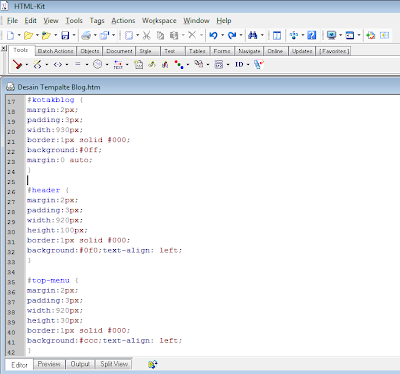Image resolution: width=400 pixels, height=374 pixels.
Task: Click the angle-brackets tag icon
Action: tap(58, 64)
